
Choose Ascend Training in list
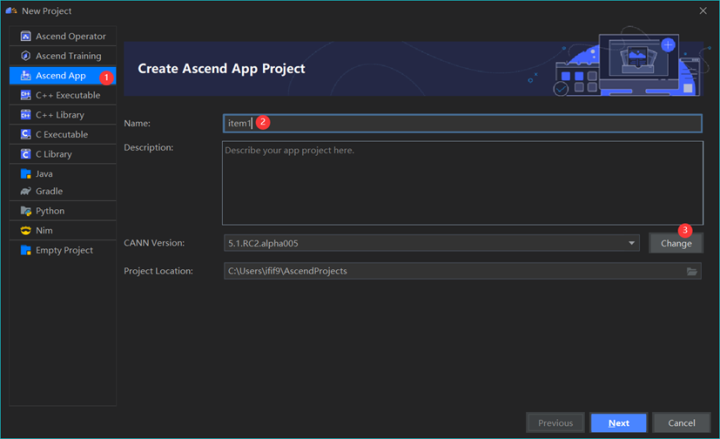pos(63,56)
